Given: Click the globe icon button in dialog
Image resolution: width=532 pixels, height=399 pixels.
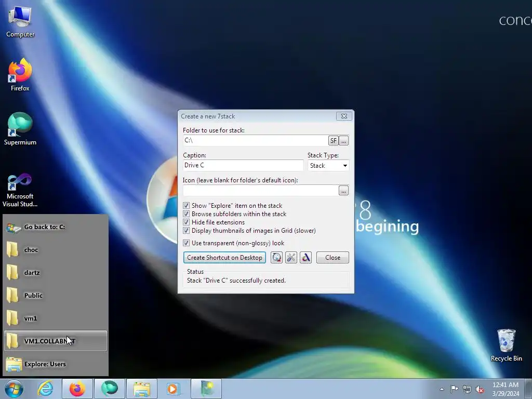Looking at the screenshot, I should pyautogui.click(x=276, y=258).
